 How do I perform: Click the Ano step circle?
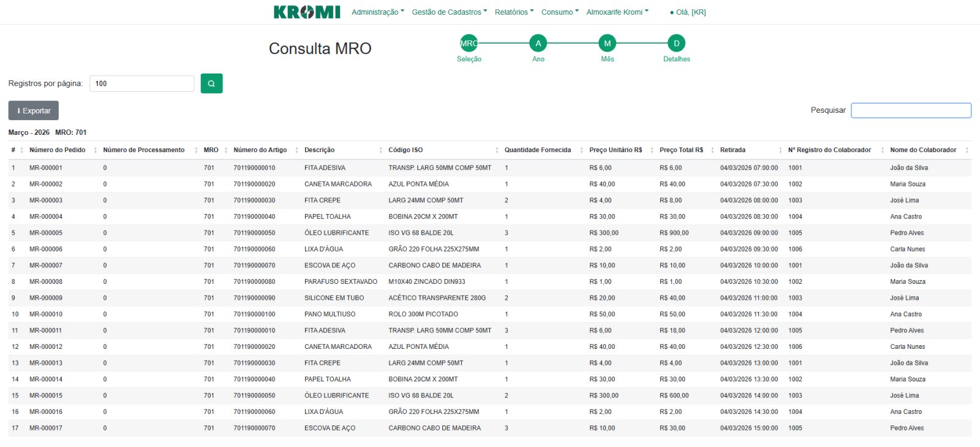tap(538, 44)
